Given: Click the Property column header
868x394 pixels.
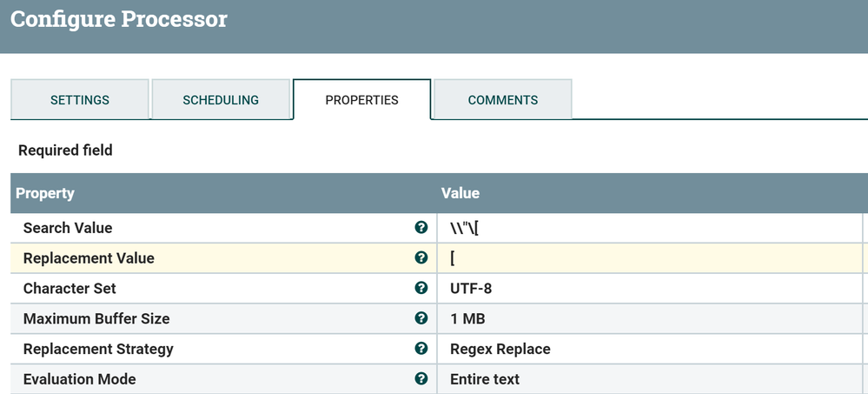Looking at the screenshot, I should click(x=45, y=193).
